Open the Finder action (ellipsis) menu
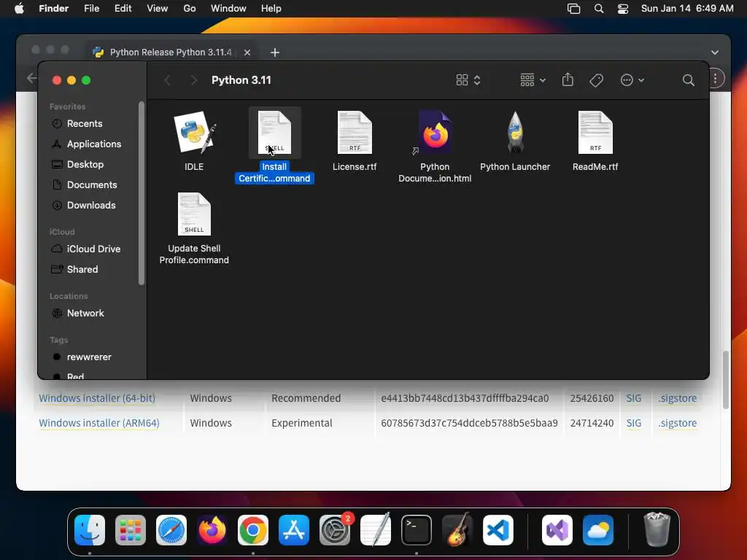The image size is (747, 560). pyautogui.click(x=632, y=80)
